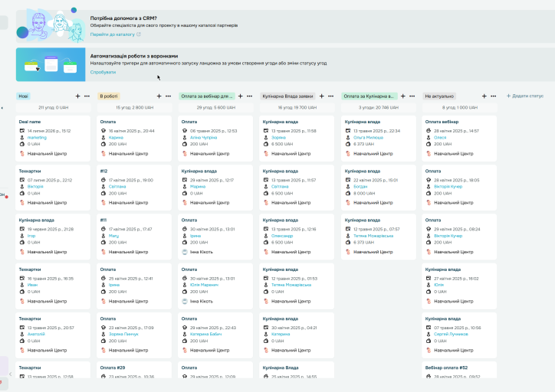Open the Оплата вебінар deal title
The width and height of the screenshot is (555, 392).
[x=442, y=122]
